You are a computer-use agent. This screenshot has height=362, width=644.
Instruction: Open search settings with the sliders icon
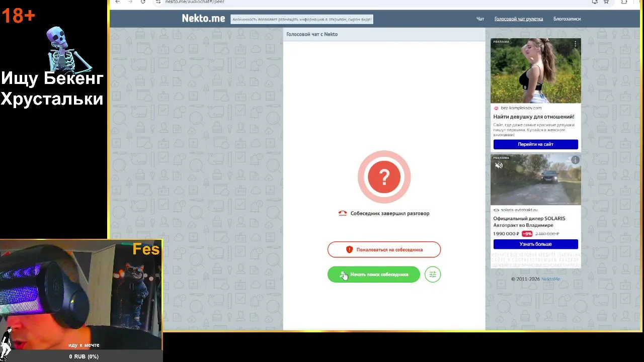[433, 275]
